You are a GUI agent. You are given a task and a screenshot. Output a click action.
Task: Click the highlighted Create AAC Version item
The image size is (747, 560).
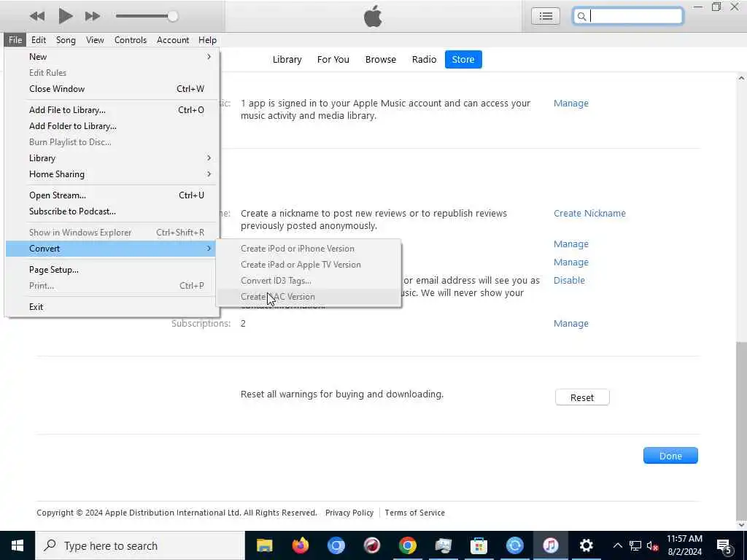pos(309,297)
